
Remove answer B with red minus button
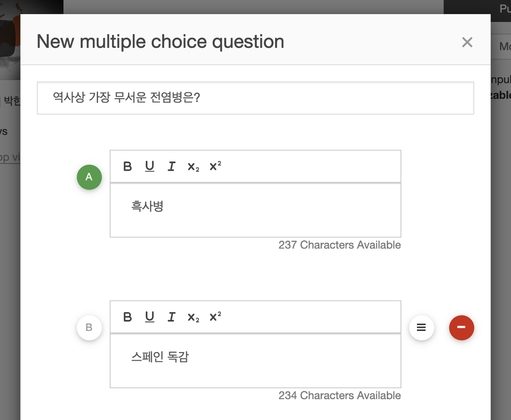(x=461, y=328)
